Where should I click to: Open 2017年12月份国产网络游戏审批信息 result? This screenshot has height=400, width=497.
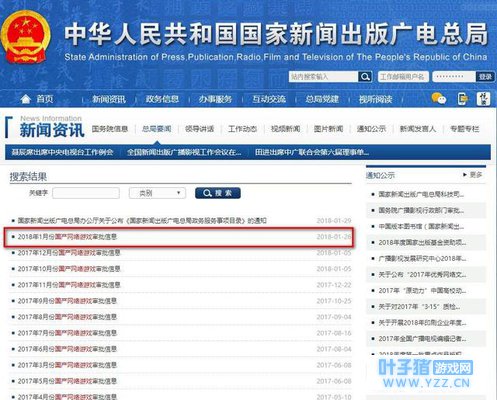[69, 253]
